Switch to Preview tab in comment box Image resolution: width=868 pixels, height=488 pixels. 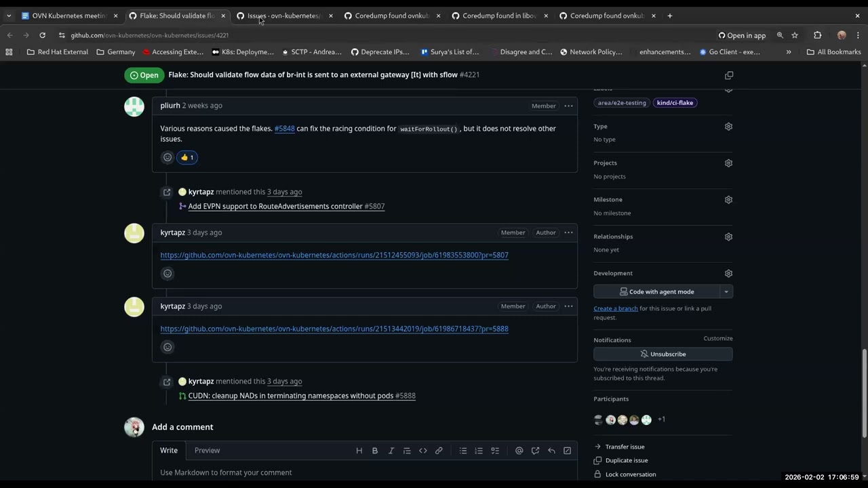(x=207, y=451)
